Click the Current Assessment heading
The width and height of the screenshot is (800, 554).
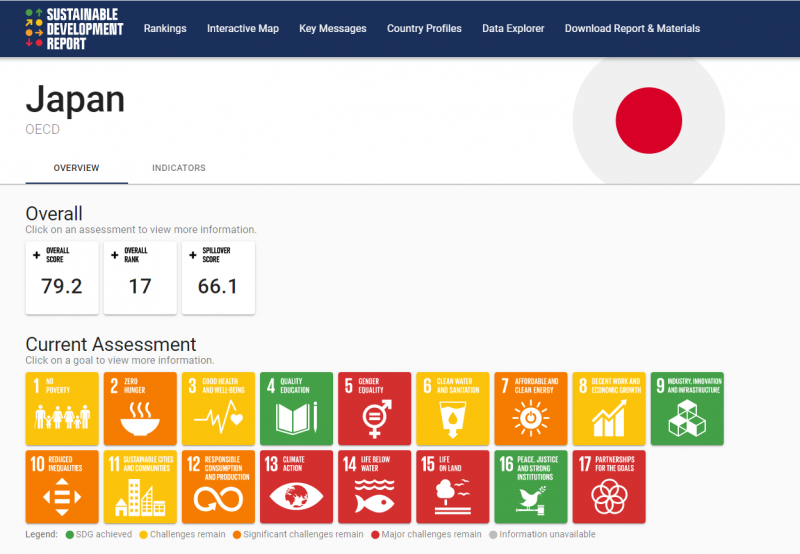click(x=111, y=344)
